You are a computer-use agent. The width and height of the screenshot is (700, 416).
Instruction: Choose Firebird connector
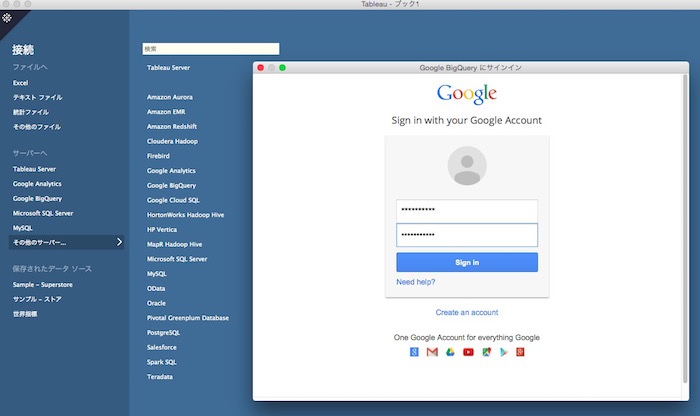click(158, 156)
